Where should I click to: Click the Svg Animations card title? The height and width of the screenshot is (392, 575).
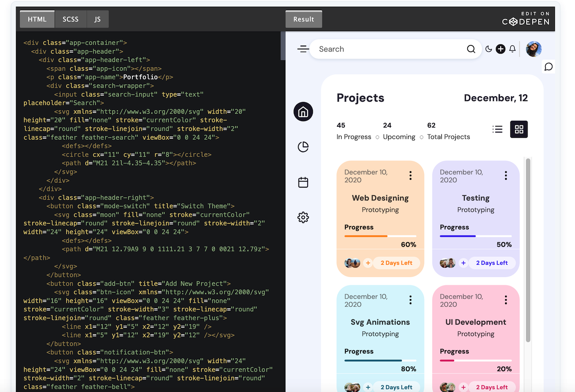coord(380,322)
